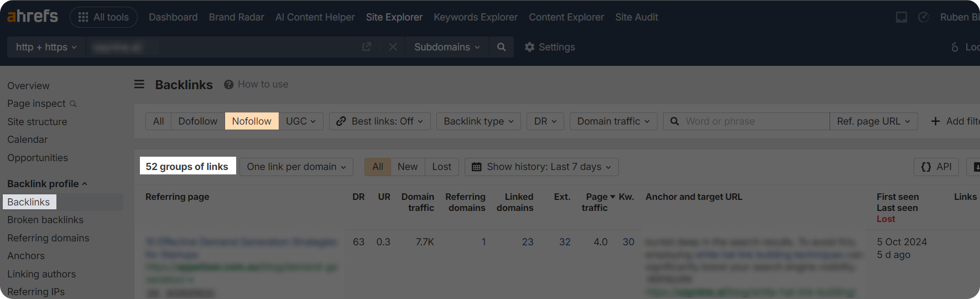The width and height of the screenshot is (980, 299).
Task: Switch to the Lost links view
Action: 441,167
